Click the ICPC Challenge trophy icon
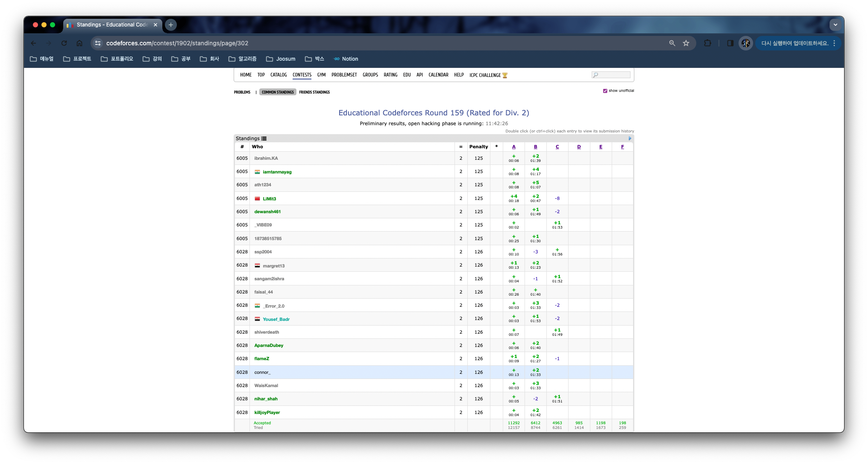 pos(505,75)
